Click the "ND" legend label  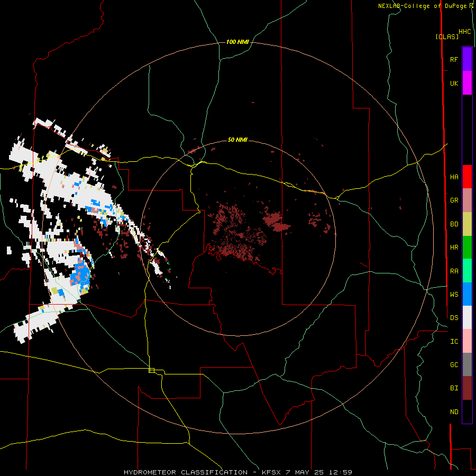[454, 412]
